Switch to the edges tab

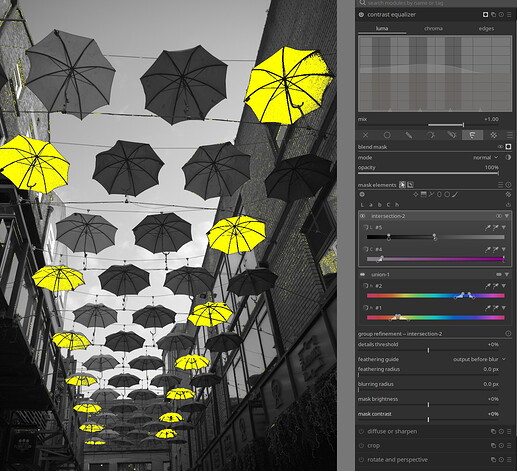tap(486, 29)
